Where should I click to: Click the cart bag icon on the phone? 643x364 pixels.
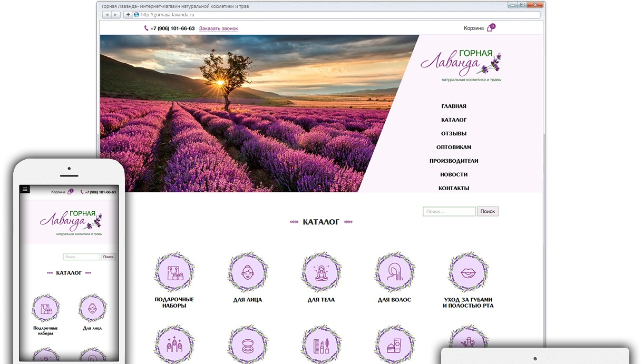click(x=70, y=192)
